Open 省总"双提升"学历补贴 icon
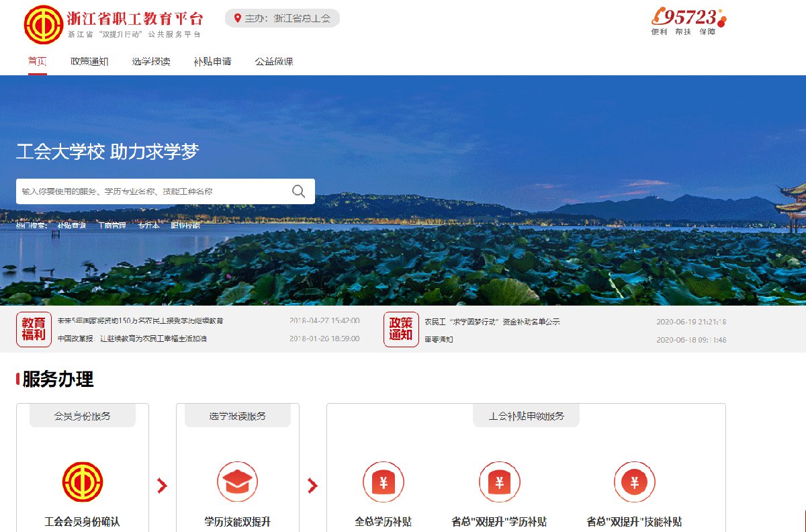The width and height of the screenshot is (806, 532). [x=499, y=482]
